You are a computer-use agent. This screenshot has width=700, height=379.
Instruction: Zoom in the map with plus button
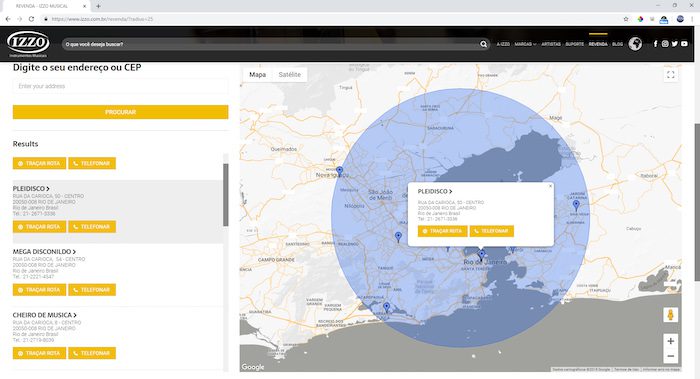point(670,341)
